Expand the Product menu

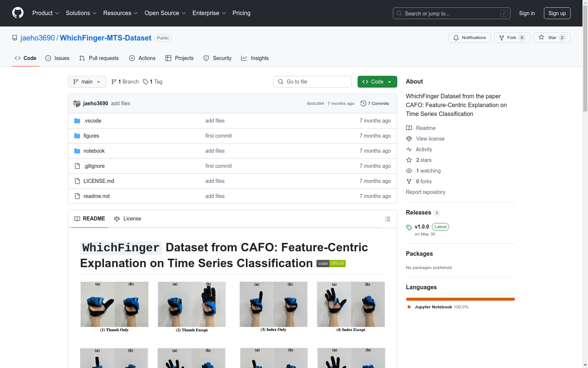(x=46, y=13)
